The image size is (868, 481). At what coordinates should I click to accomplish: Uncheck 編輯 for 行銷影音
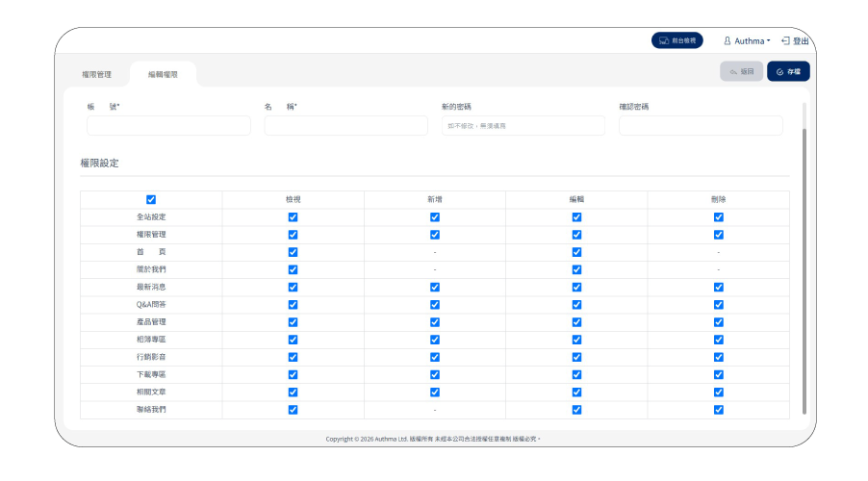576,357
